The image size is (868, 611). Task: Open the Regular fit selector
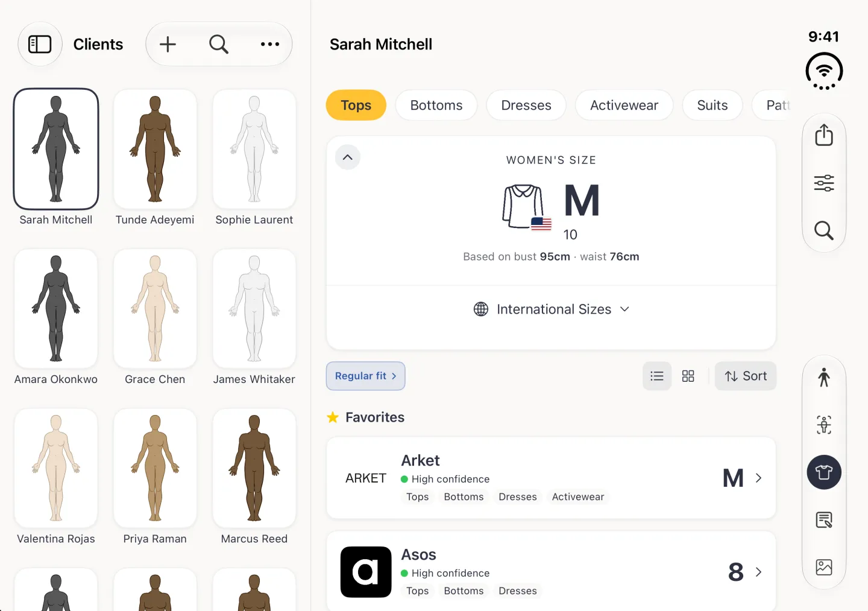366,376
